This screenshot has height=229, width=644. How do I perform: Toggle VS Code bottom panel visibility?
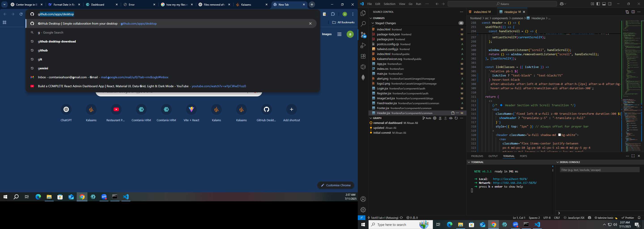[604, 4]
